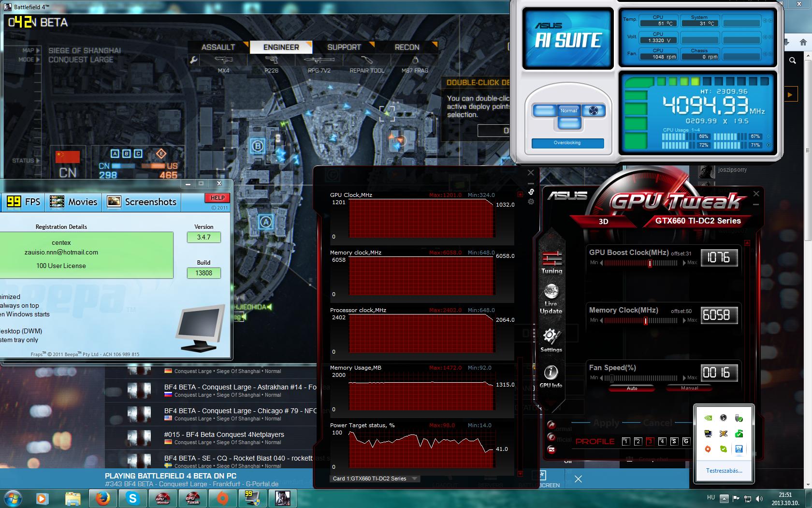
Task: Open GPU Tweak Settings gear
Action: (x=551, y=341)
